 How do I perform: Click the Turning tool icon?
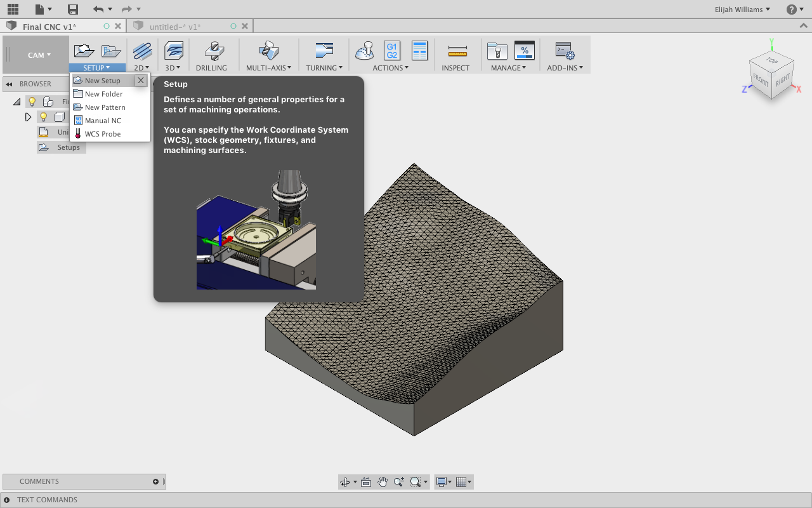pos(324,51)
